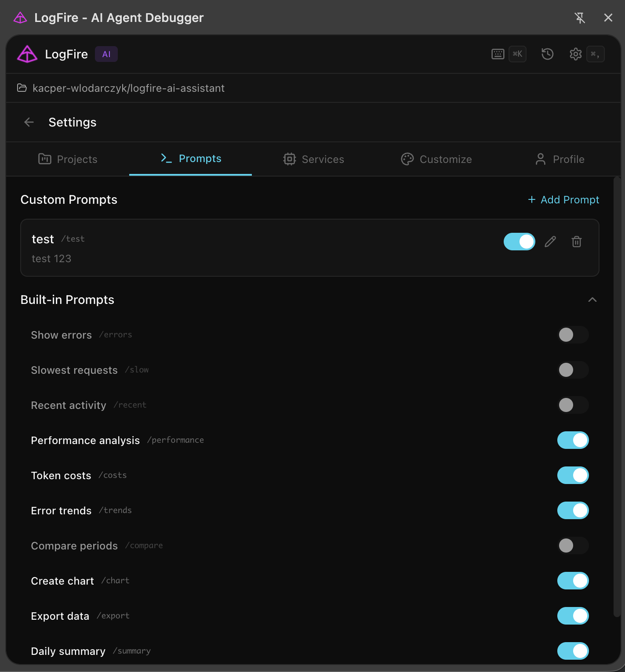
Task: Edit the test prompt pencil icon
Action: (550, 242)
